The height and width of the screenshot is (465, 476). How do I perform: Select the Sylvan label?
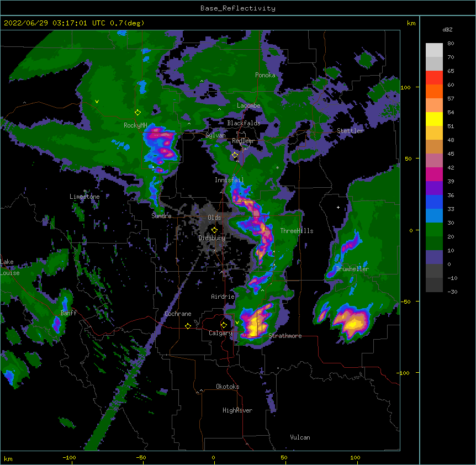pos(215,135)
